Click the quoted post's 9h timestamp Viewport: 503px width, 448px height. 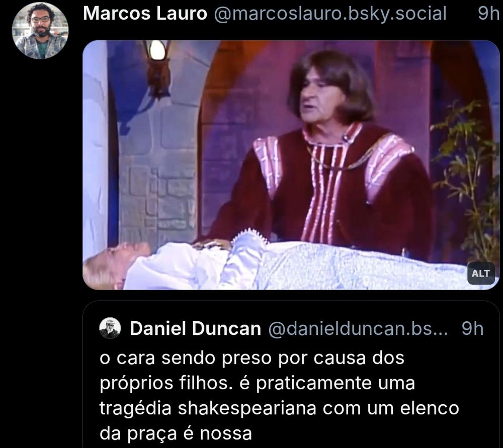coord(472,329)
